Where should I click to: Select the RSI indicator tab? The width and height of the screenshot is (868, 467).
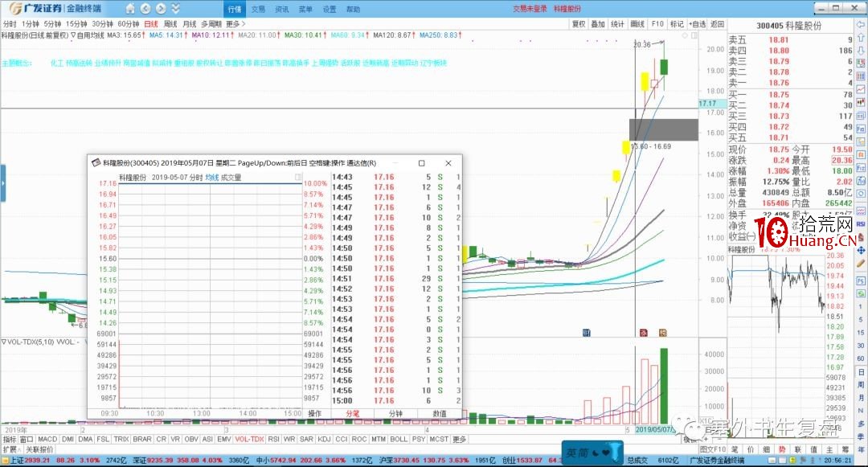[273, 439]
